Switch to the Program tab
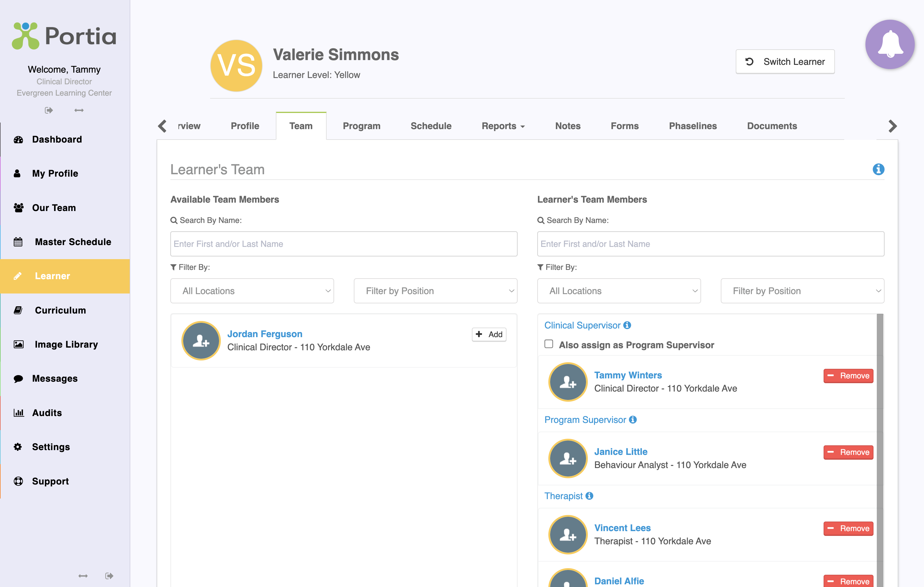Screen dimensions: 924x587 (361, 126)
